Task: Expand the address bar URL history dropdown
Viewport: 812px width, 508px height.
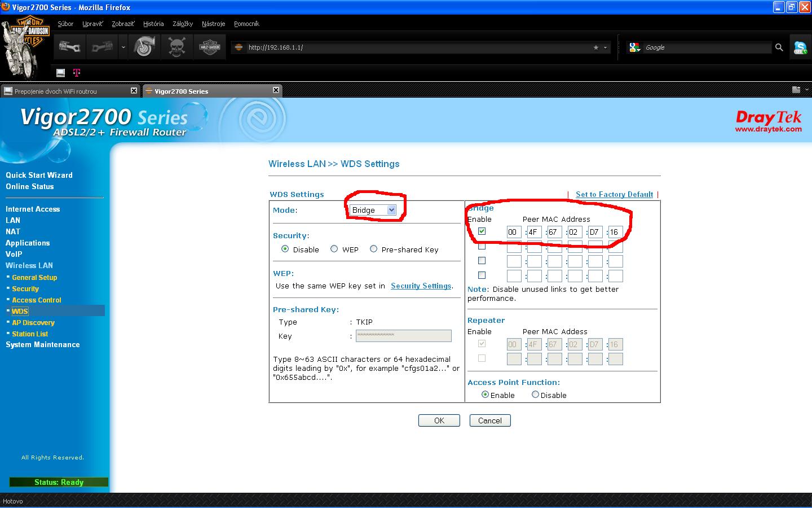Action: (x=606, y=47)
